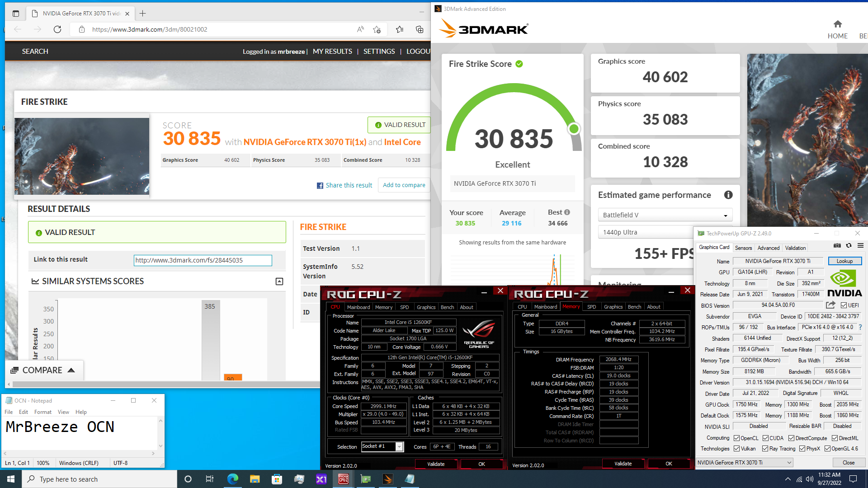Click the Bus Interface question mark icon
The height and width of the screenshot is (488, 868).
tap(860, 327)
